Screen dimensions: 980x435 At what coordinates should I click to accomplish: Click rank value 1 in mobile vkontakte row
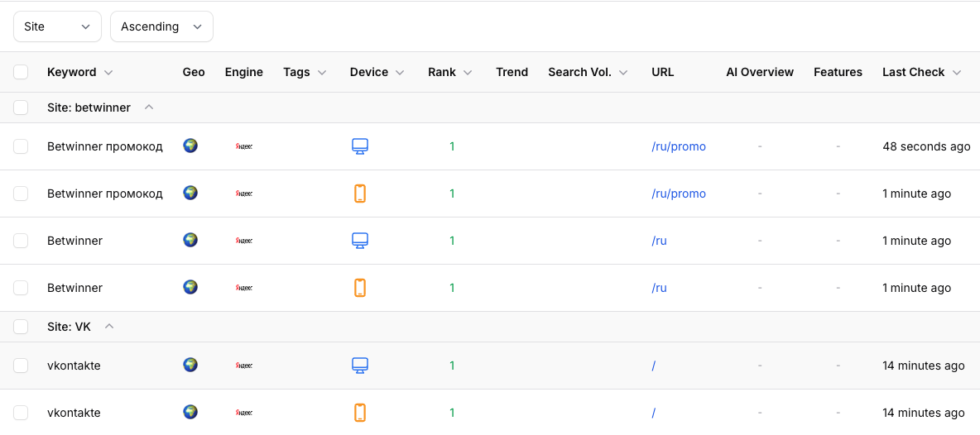click(452, 413)
